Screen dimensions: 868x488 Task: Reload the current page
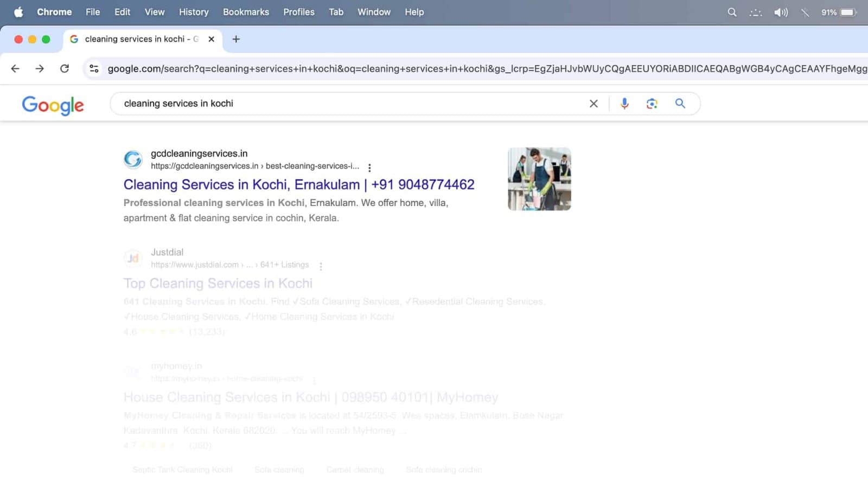click(65, 68)
